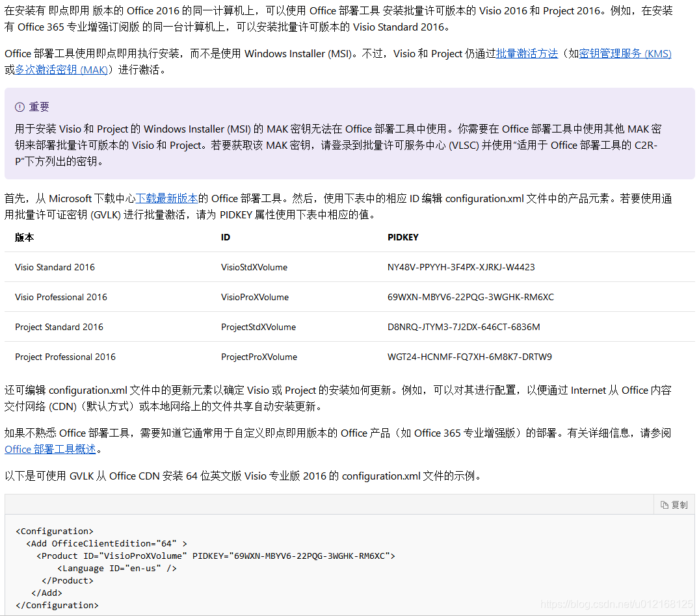Click the </Add> closing tag line
This screenshot has height=616, width=699.
coord(47,593)
